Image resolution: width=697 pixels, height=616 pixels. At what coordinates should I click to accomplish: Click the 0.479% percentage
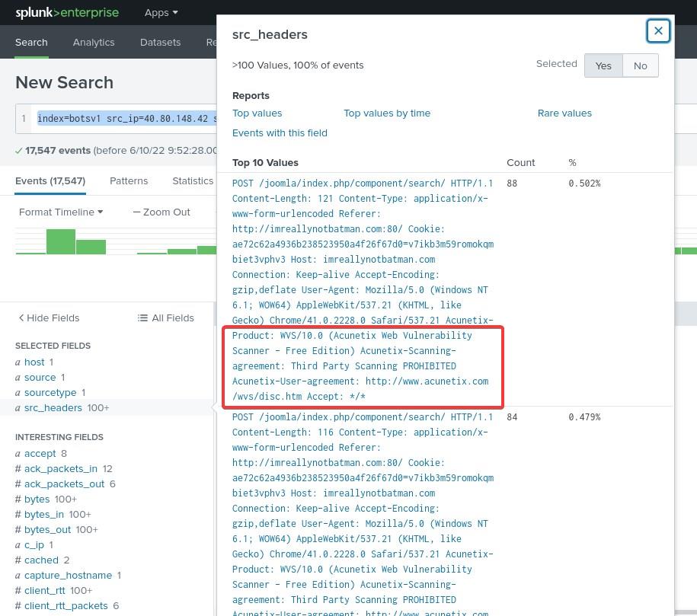[x=584, y=417]
